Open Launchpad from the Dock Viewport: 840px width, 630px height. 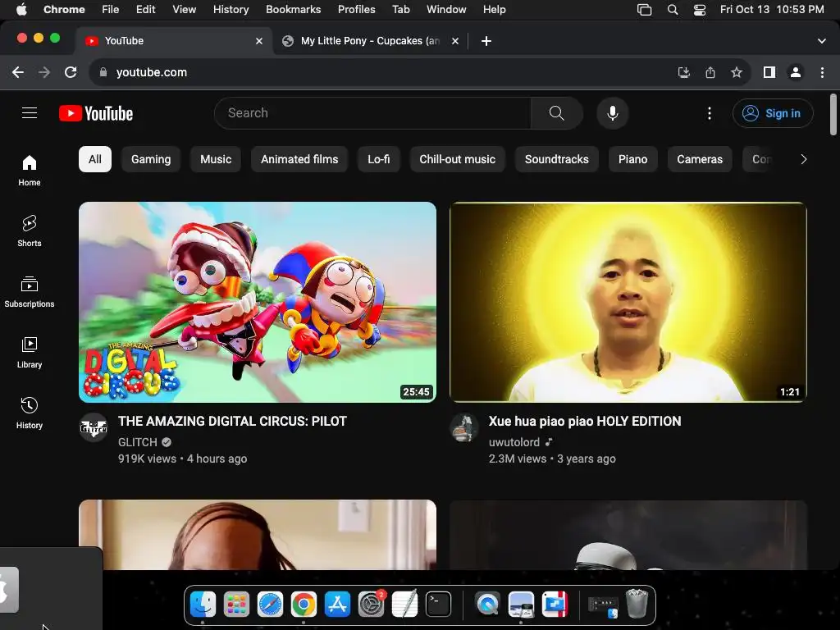point(236,605)
